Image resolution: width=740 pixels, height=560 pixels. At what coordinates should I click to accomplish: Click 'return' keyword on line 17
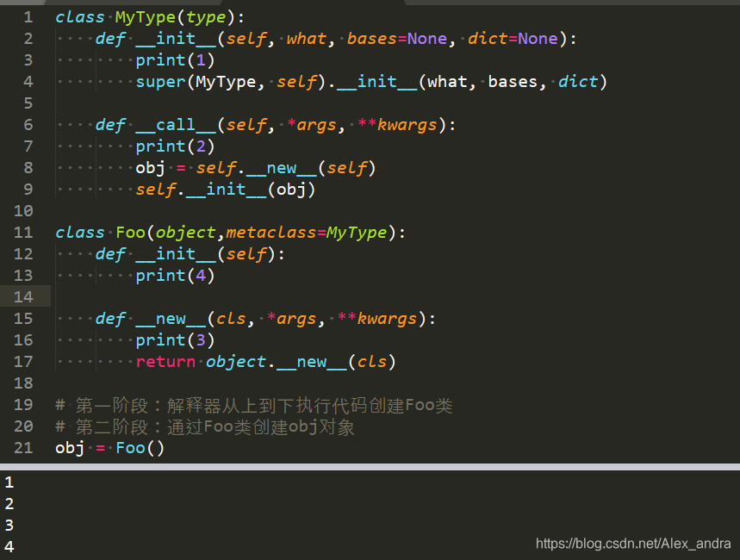tap(165, 362)
